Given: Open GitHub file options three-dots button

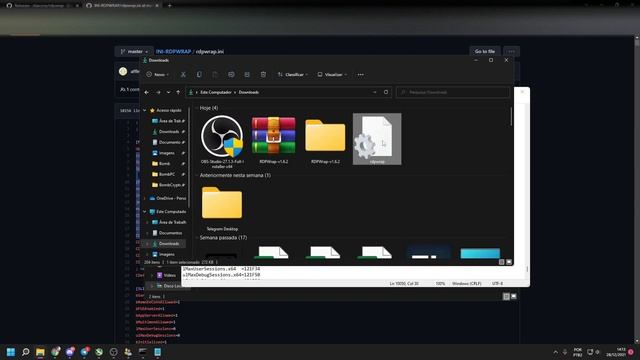Looking at the screenshot, I should (511, 51).
